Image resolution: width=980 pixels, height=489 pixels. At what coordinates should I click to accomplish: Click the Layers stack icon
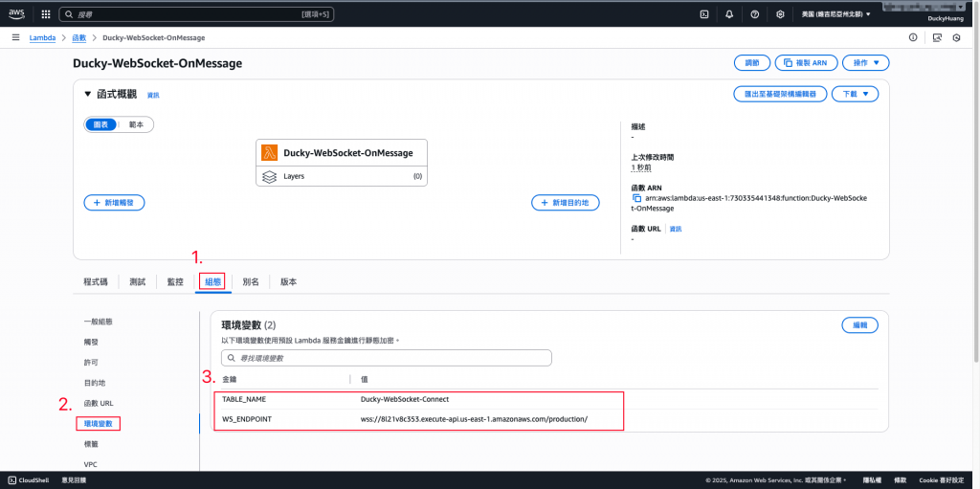(x=269, y=176)
